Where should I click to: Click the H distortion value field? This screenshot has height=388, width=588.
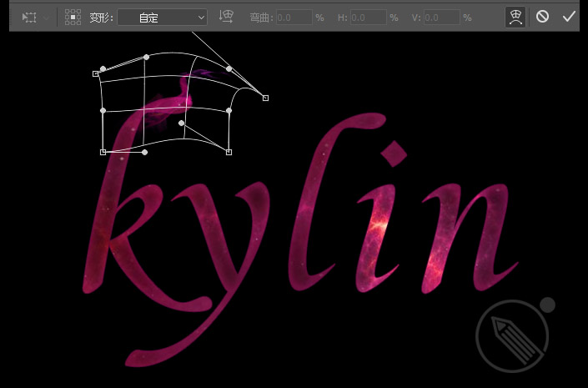pyautogui.click(x=369, y=18)
